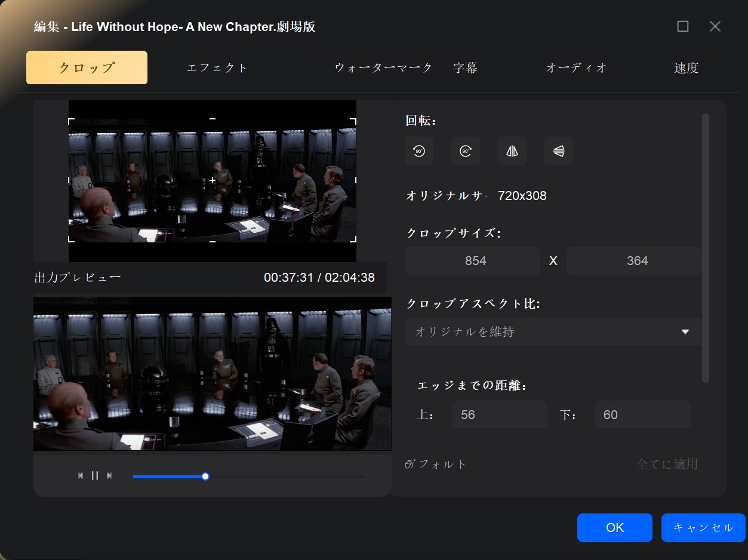Click the crop frame top-left corner handle
The height and width of the screenshot is (560, 748).
click(x=72, y=121)
